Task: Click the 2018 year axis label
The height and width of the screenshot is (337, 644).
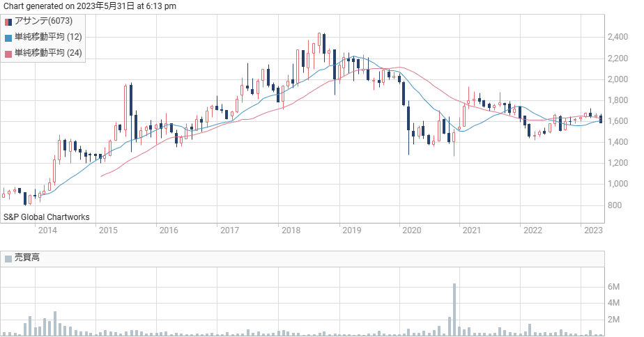Action: 291,230
